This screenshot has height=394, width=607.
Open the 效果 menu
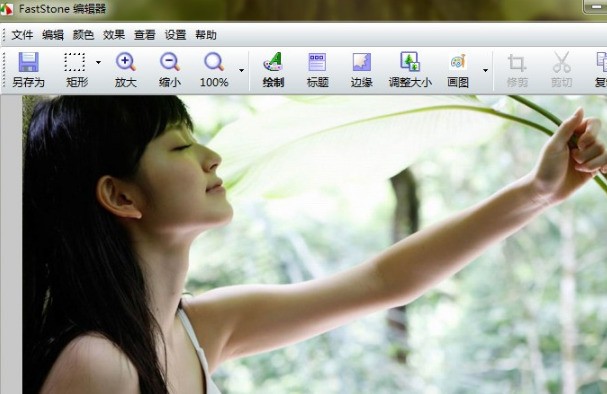tap(114, 35)
